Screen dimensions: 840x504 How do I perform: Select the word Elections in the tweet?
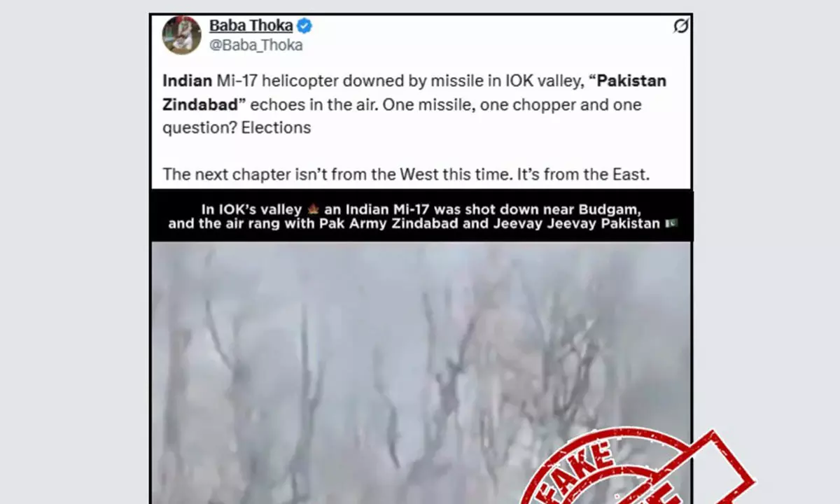click(x=276, y=127)
